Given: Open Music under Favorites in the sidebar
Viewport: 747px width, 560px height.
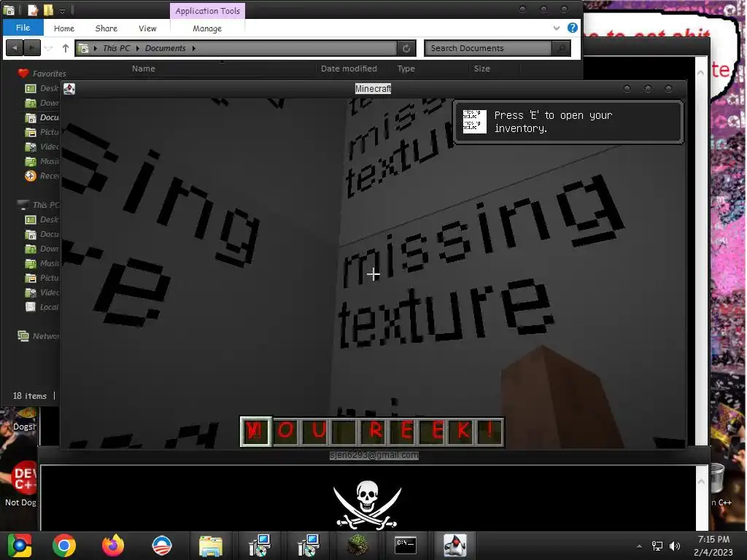Looking at the screenshot, I should pyautogui.click(x=42, y=161).
